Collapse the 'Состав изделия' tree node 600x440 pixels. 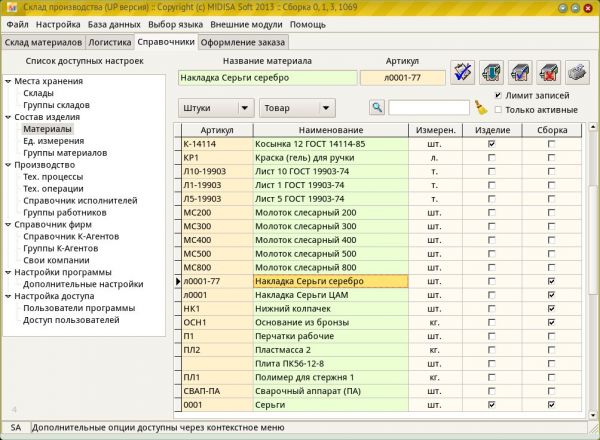tap(8, 117)
